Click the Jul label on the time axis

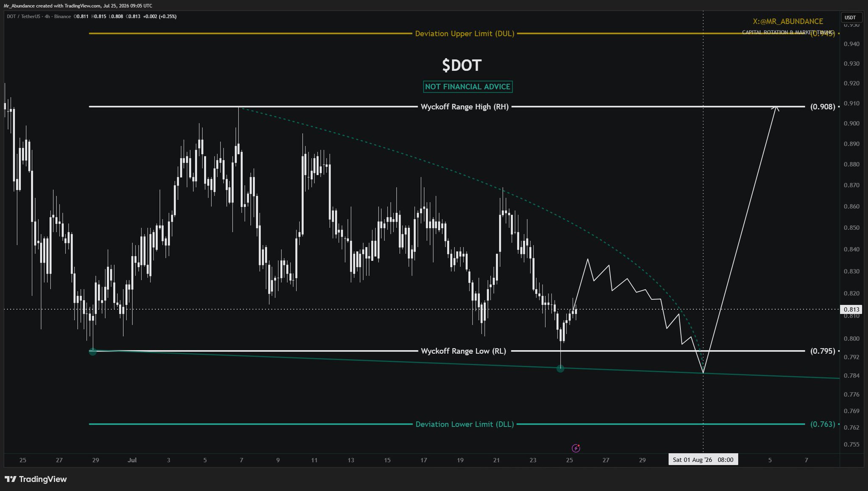[x=132, y=460]
